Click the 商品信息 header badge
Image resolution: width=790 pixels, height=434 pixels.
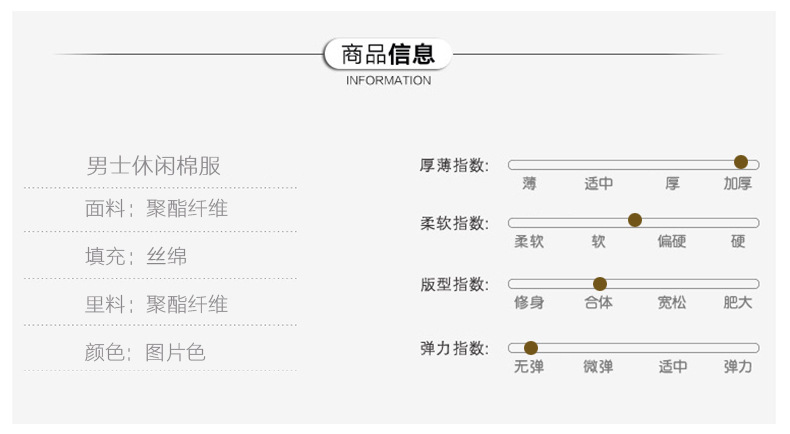click(x=388, y=54)
